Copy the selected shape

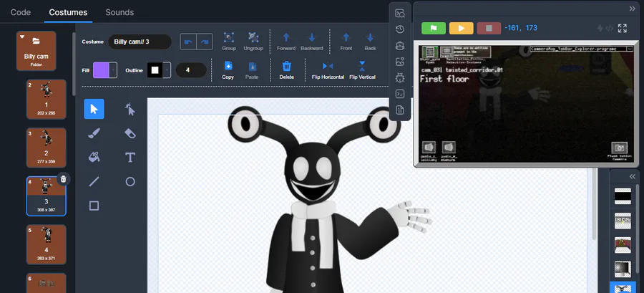(228, 70)
